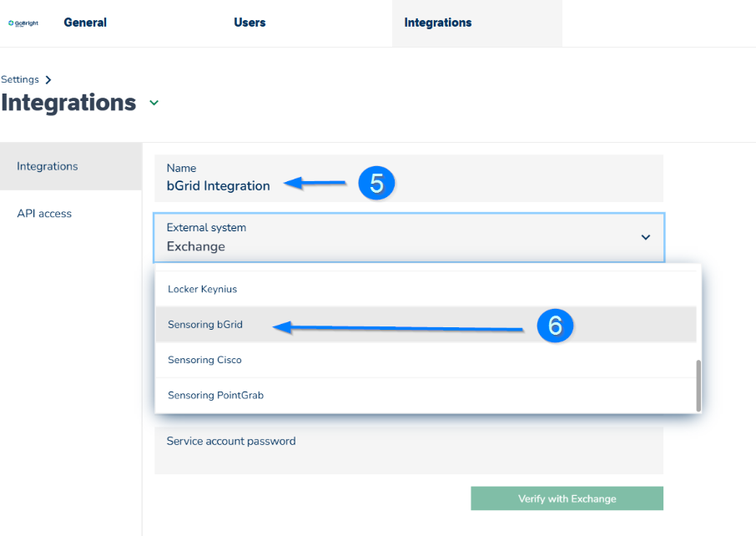Switch to the Users tab
This screenshot has height=536, width=756.
tap(249, 23)
